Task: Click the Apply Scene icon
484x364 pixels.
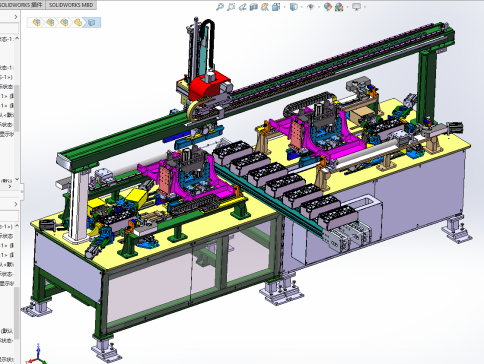Action: click(x=339, y=7)
